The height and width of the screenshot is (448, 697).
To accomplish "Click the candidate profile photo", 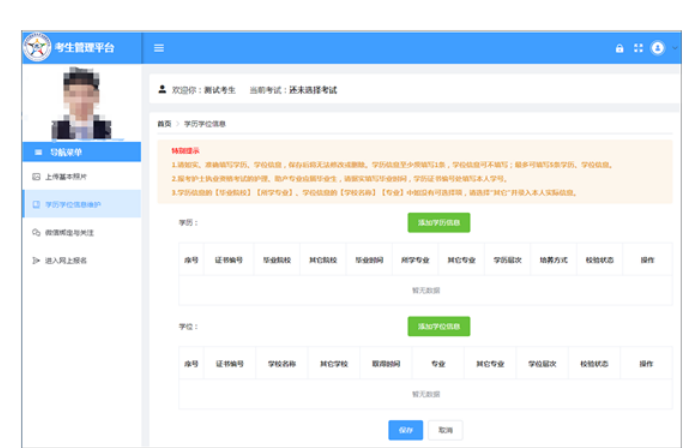I will [81, 102].
